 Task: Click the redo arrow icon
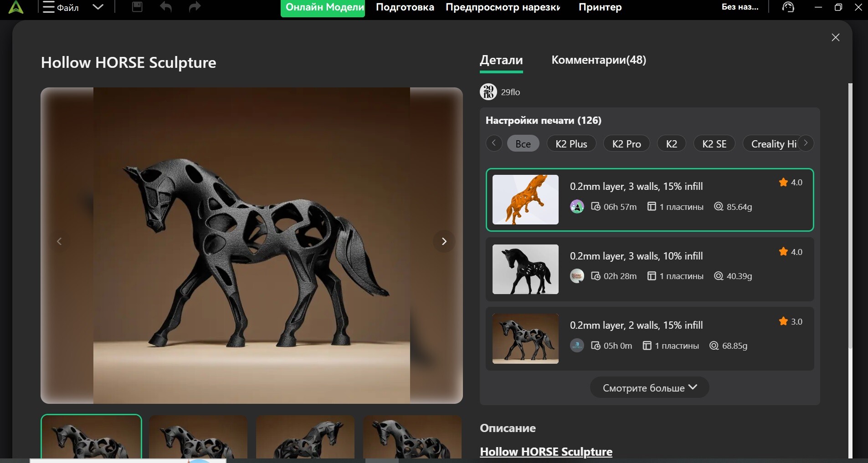195,7
